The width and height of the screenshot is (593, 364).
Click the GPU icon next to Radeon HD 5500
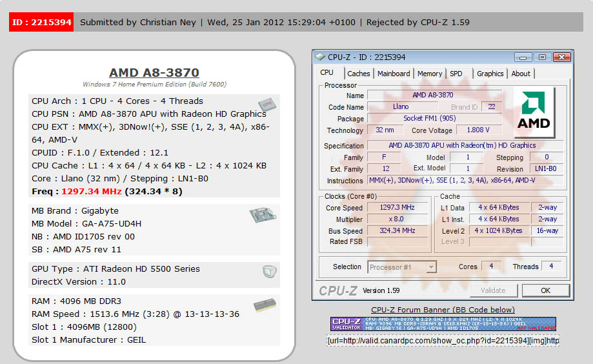point(269,272)
